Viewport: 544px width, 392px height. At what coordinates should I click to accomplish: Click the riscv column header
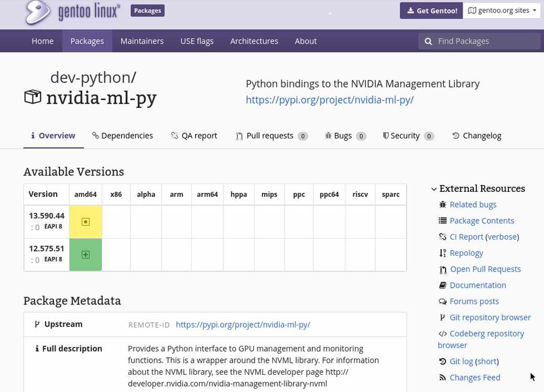360,194
